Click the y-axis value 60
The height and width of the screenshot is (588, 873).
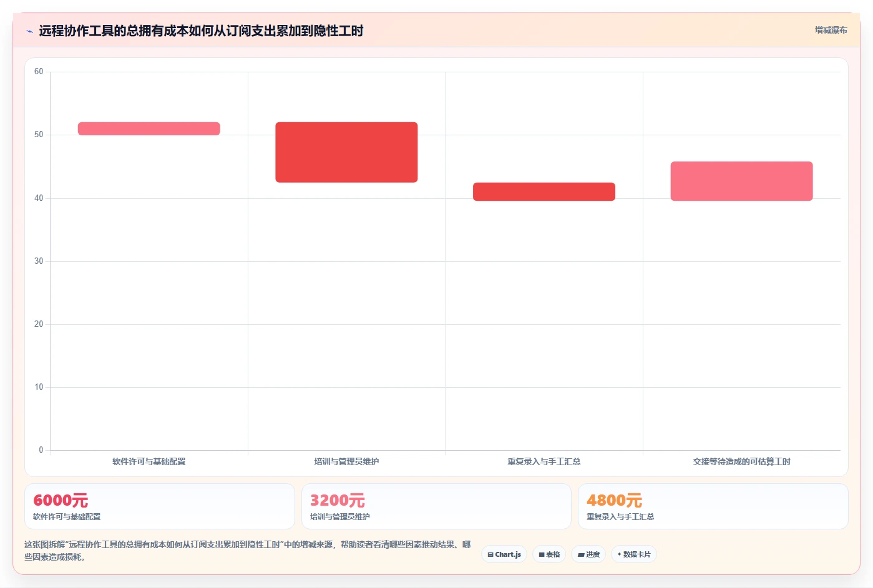(x=39, y=72)
